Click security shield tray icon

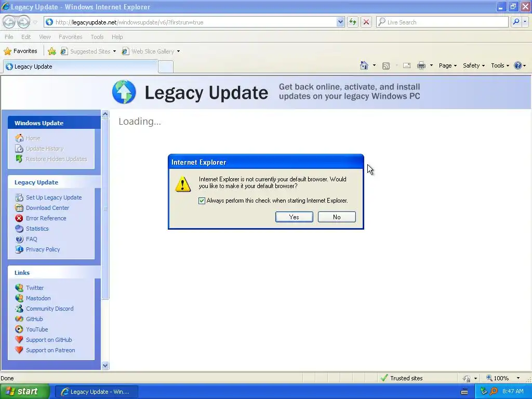[x=484, y=391]
